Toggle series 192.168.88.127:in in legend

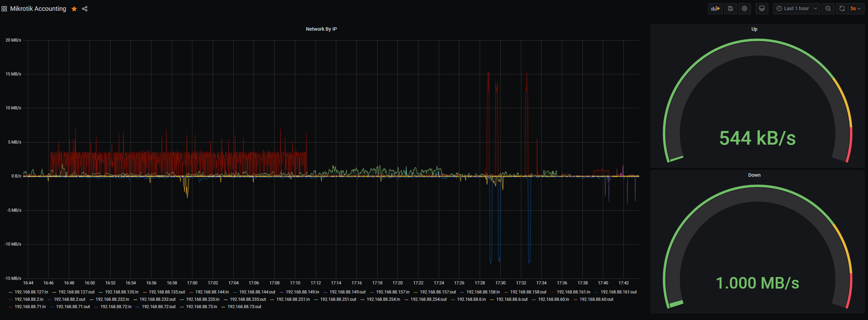[x=31, y=292]
